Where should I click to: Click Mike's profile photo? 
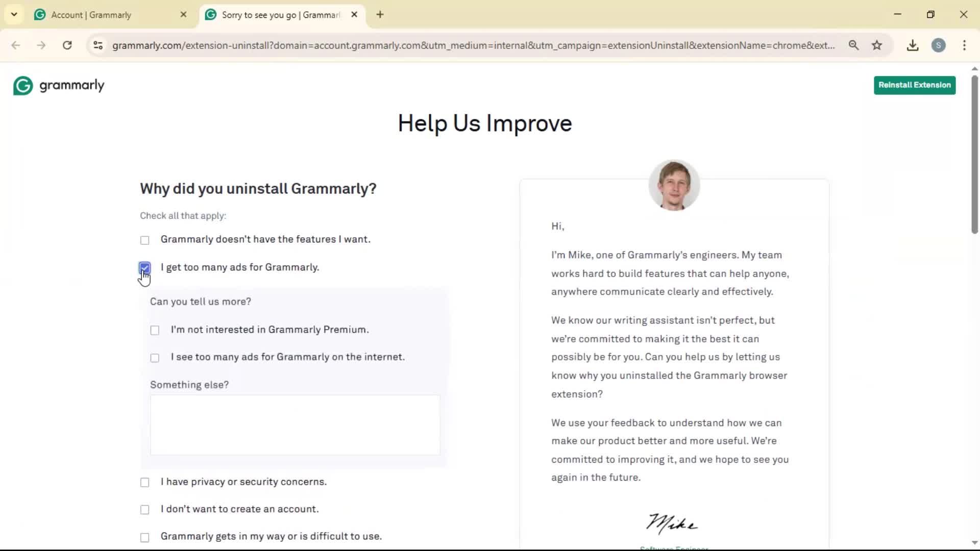click(x=674, y=185)
